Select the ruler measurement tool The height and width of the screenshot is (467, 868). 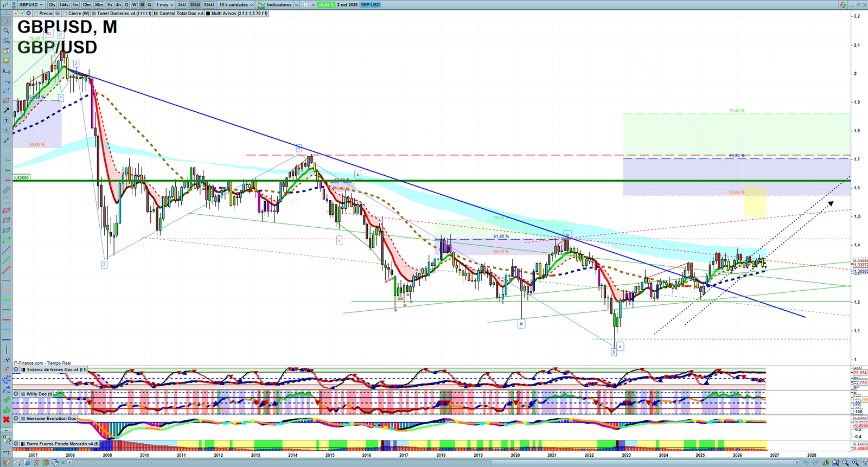pyautogui.click(x=6, y=190)
